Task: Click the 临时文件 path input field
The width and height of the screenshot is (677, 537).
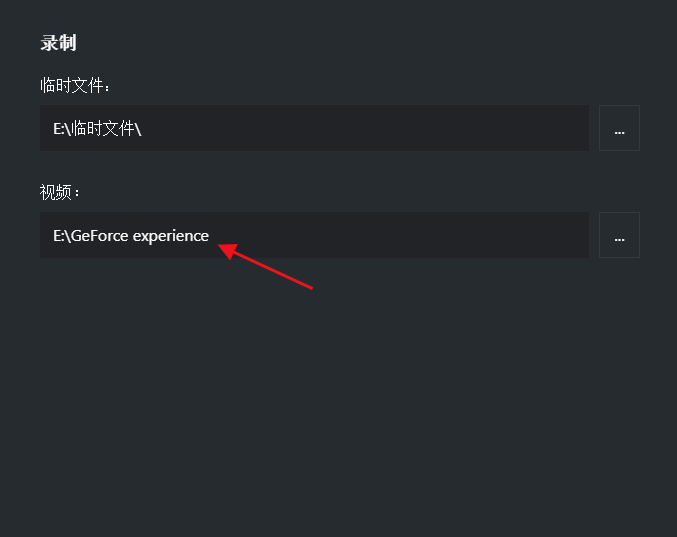Action: pyautogui.click(x=314, y=128)
